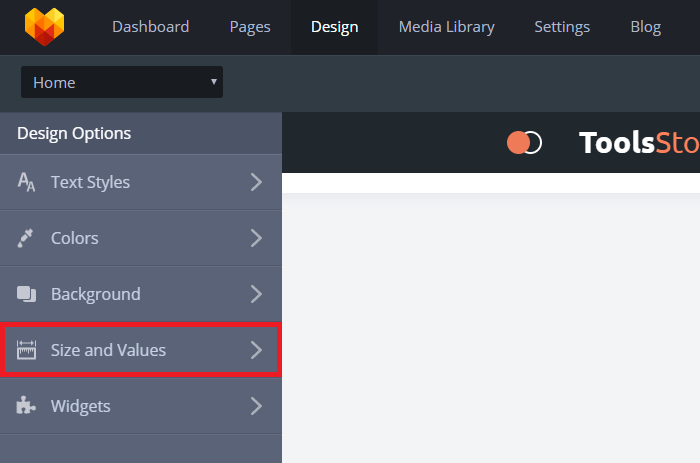Go to the Dashboard tab

tap(151, 27)
